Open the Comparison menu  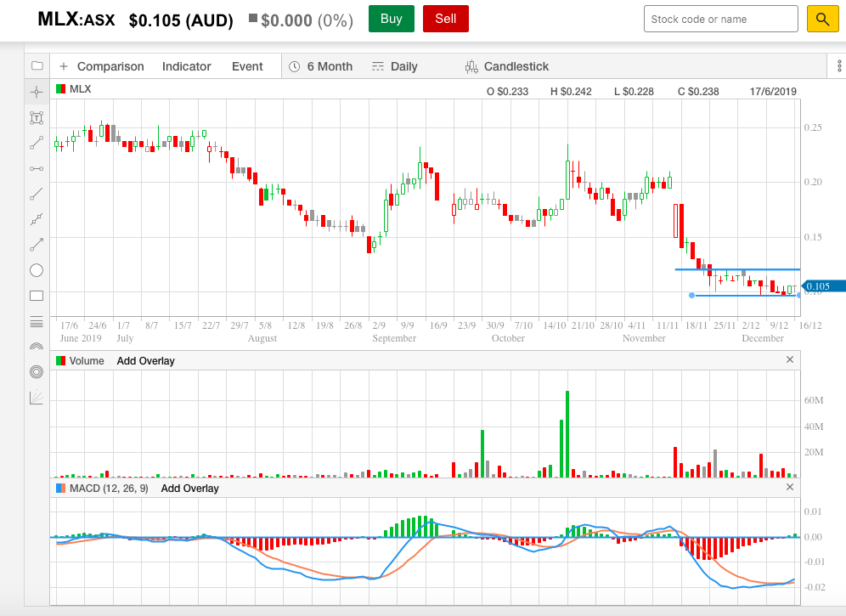point(110,66)
